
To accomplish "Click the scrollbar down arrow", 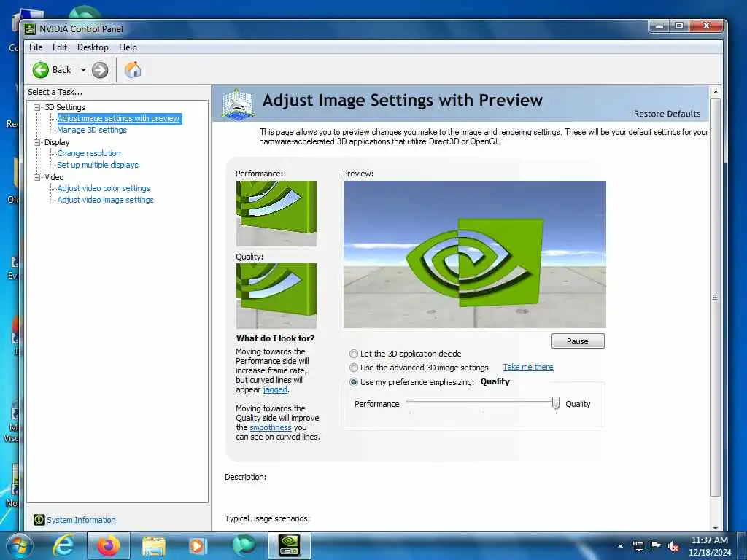I will click(x=715, y=526).
